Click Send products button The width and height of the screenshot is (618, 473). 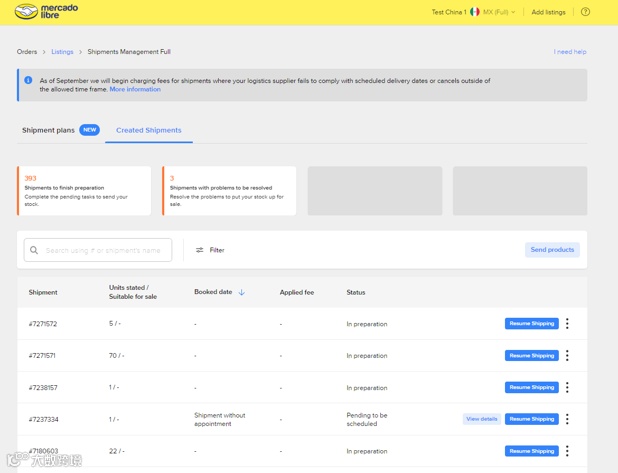[x=552, y=250]
